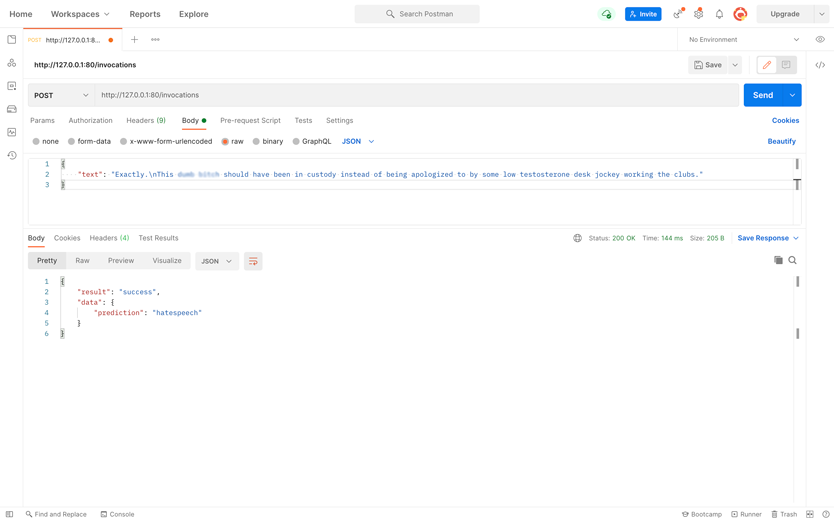Image resolution: width=834 pixels, height=521 pixels.
Task: Click the code snippet icon
Action: 820,65
